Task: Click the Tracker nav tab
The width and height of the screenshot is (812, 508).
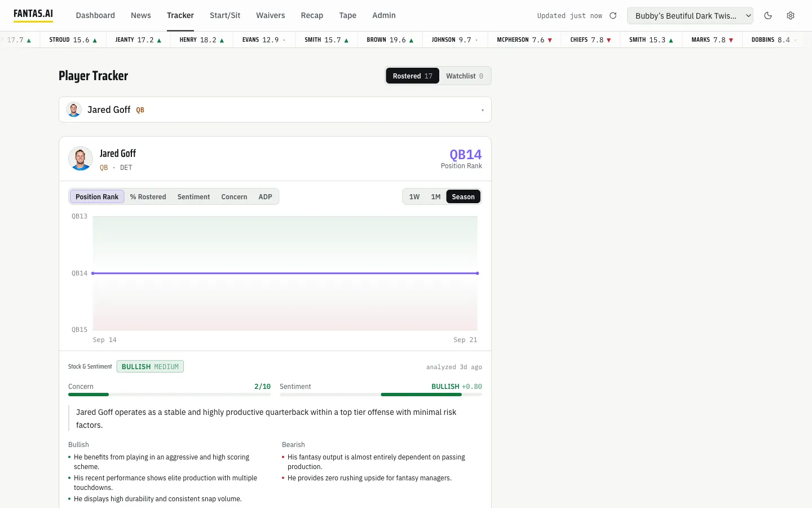Action: [x=180, y=16]
